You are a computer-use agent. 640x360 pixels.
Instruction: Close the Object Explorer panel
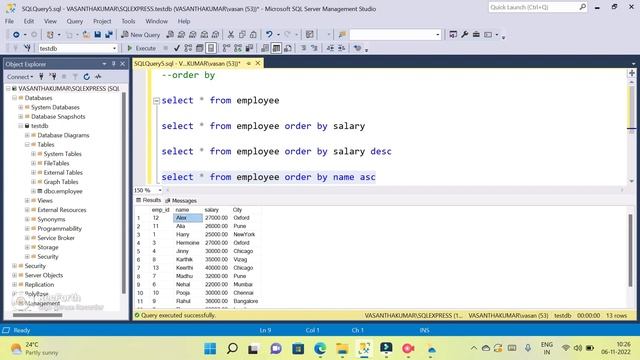click(x=122, y=64)
